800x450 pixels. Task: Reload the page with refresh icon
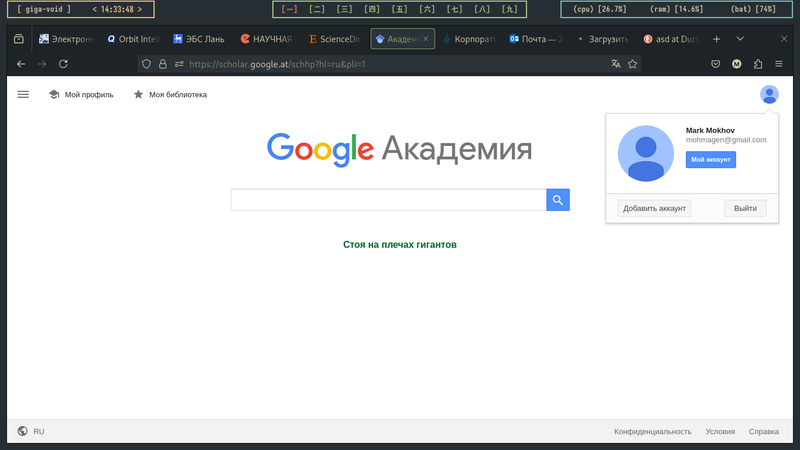(x=63, y=64)
